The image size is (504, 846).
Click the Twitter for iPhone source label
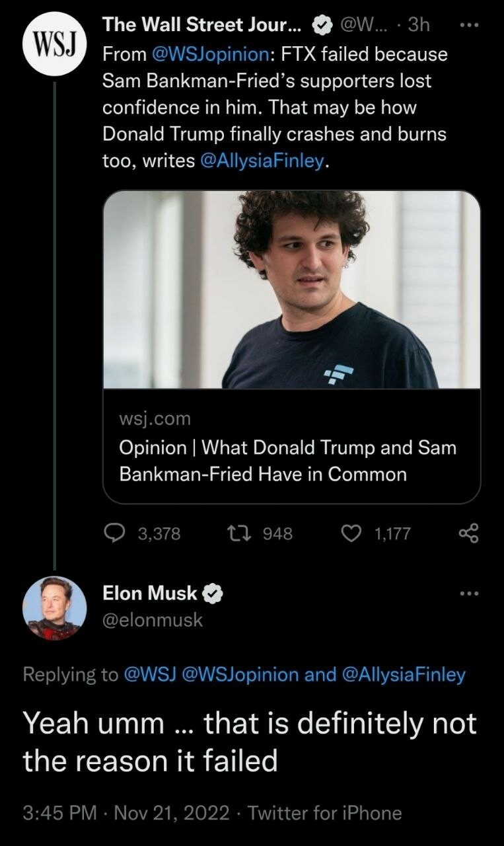click(x=324, y=812)
